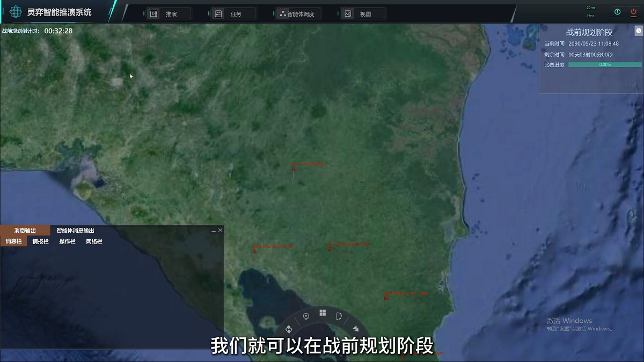The height and width of the screenshot is (362, 644).
Task: Click the 比赛进度 progress bar
Action: (x=605, y=64)
